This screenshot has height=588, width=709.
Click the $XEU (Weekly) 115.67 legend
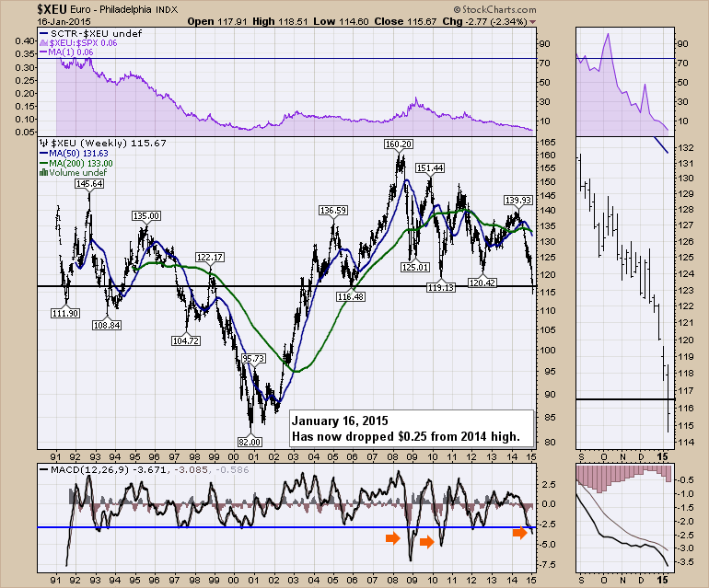[x=102, y=144]
